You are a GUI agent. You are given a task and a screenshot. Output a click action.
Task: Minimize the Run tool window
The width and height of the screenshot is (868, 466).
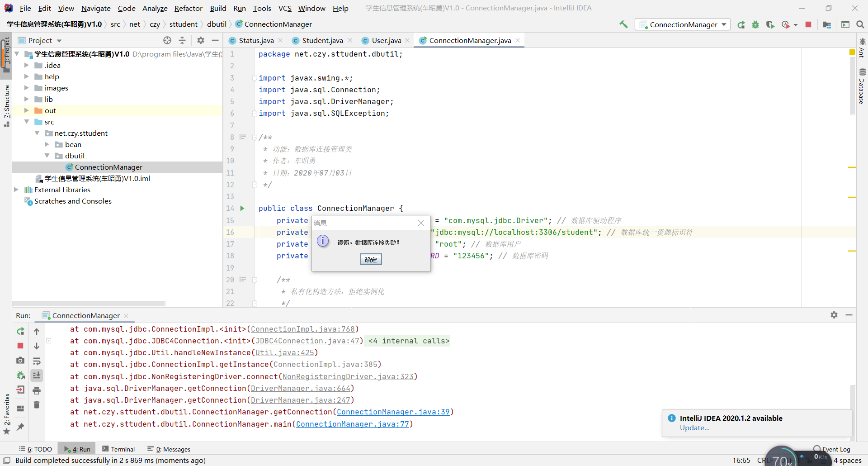pyautogui.click(x=849, y=315)
